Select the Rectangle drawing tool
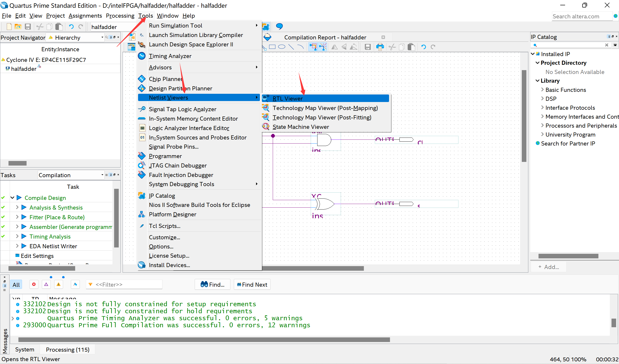 (272, 47)
